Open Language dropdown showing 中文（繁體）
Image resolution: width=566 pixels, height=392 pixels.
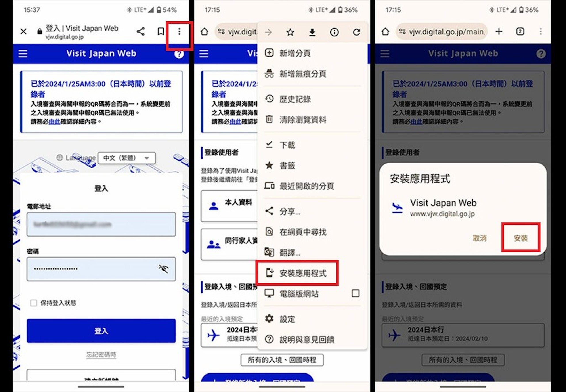click(x=126, y=158)
